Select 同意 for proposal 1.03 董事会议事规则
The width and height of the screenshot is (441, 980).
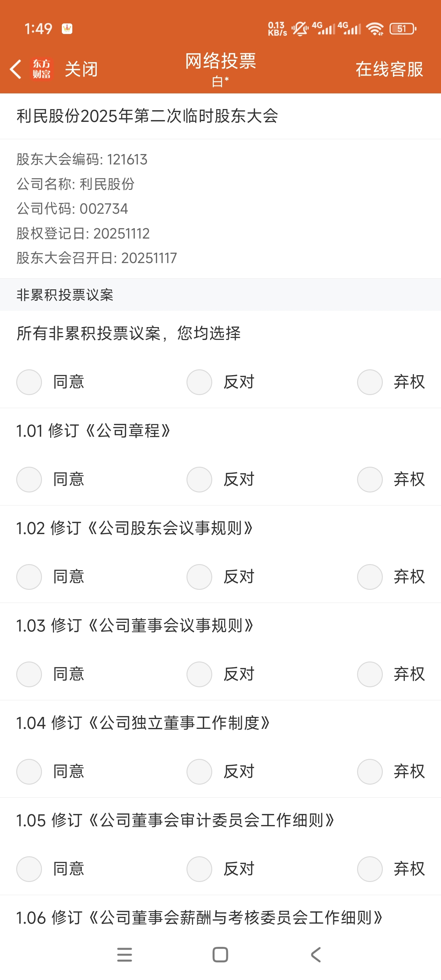pyautogui.click(x=29, y=674)
